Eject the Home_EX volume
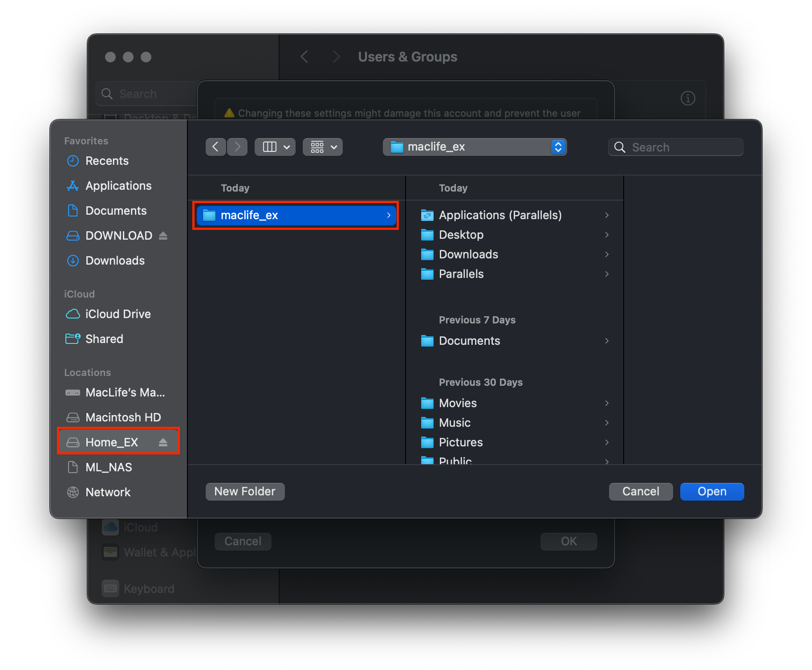812x670 pixels. point(163,442)
